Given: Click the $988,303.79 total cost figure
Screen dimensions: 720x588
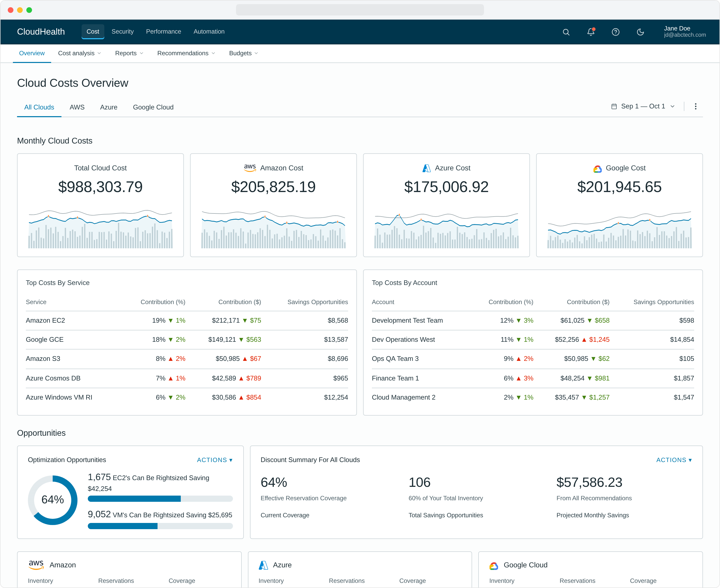Looking at the screenshot, I should coord(100,187).
